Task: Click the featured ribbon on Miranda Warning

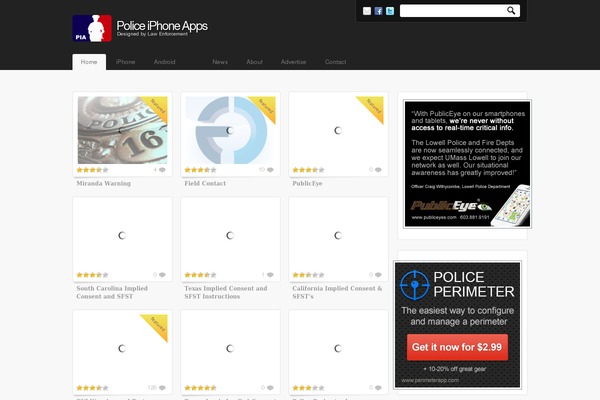Action: click(158, 106)
